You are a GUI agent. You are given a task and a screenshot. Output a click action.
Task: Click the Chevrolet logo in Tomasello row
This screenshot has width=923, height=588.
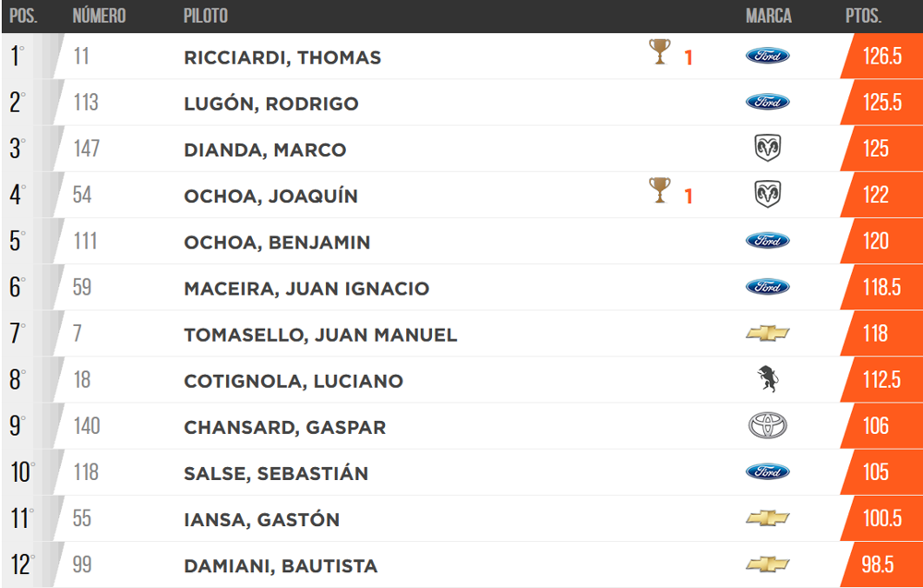coord(768,333)
